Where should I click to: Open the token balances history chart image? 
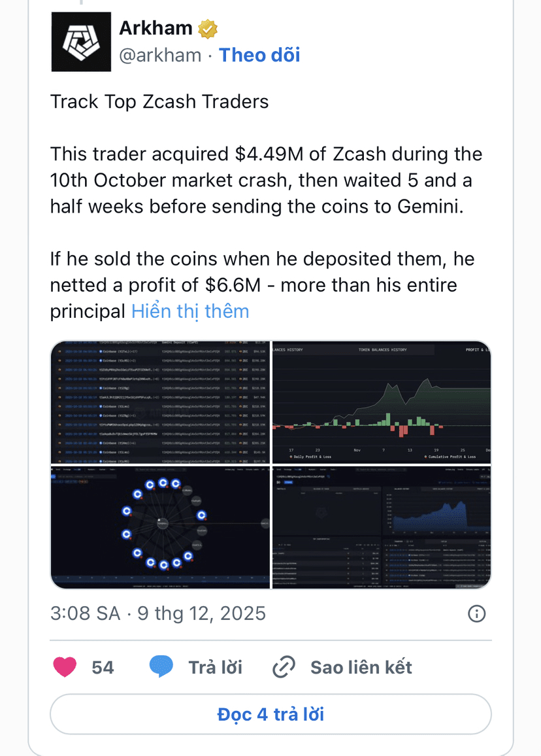click(x=382, y=402)
